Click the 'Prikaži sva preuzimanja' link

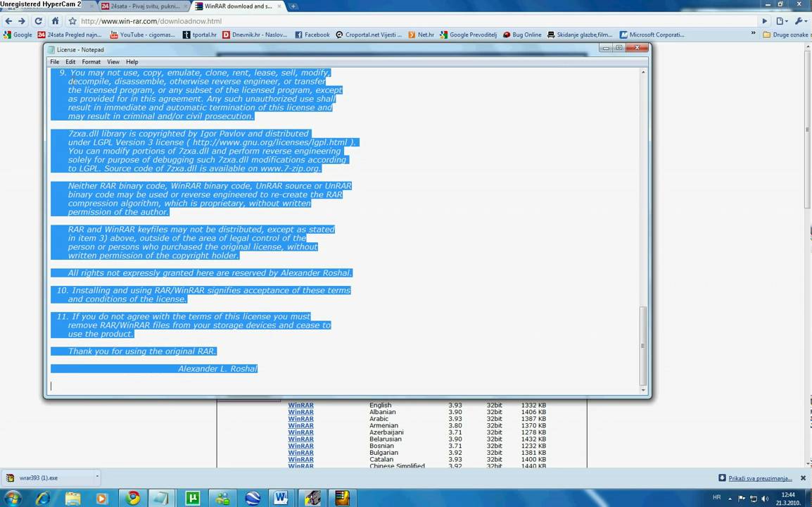click(760, 479)
